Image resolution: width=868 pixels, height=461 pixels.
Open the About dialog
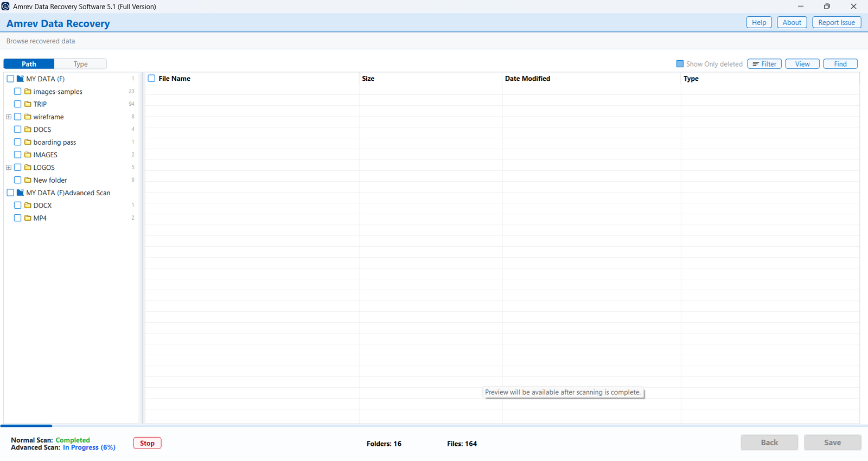[792, 22]
